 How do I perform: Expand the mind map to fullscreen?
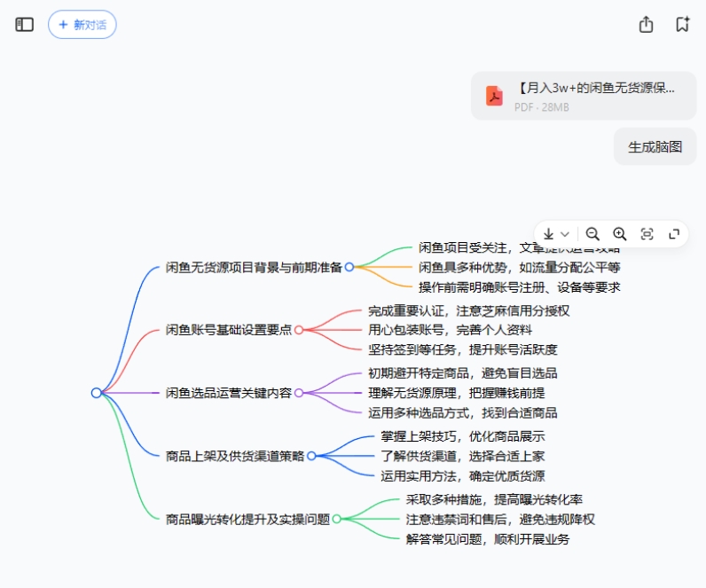pos(674,234)
